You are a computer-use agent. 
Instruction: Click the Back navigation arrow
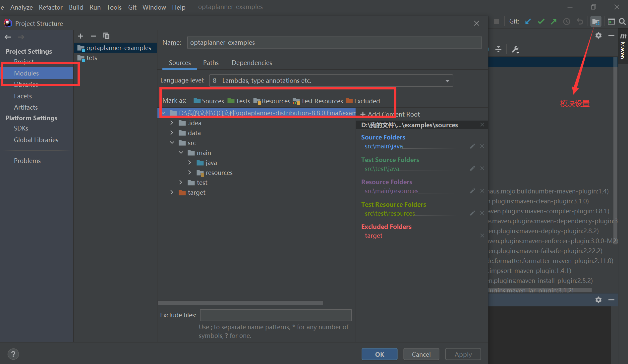point(8,37)
